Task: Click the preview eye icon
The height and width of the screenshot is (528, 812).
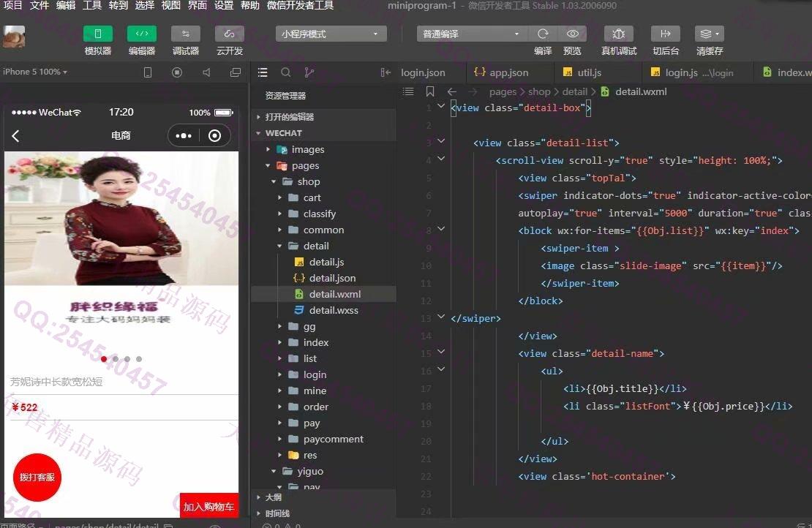Action: 572,34
